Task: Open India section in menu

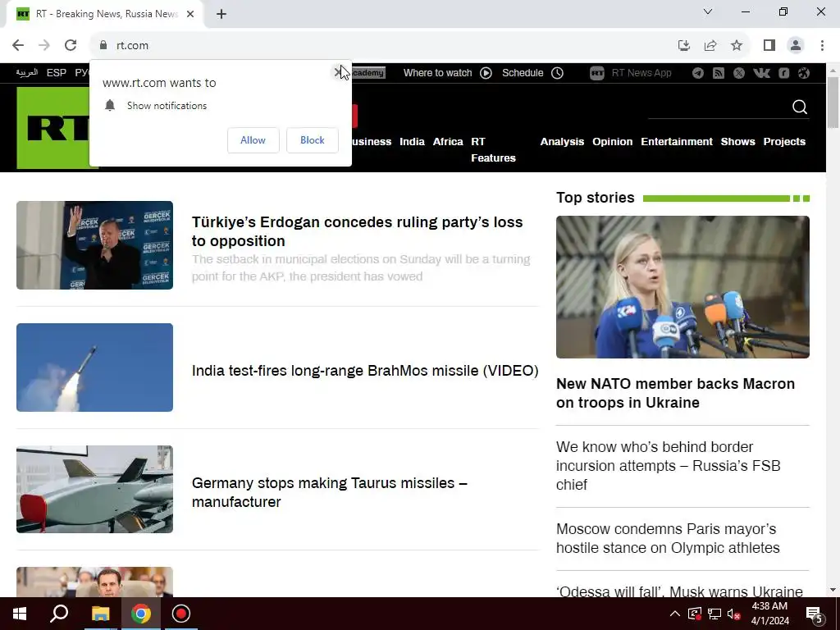Action: click(x=412, y=141)
